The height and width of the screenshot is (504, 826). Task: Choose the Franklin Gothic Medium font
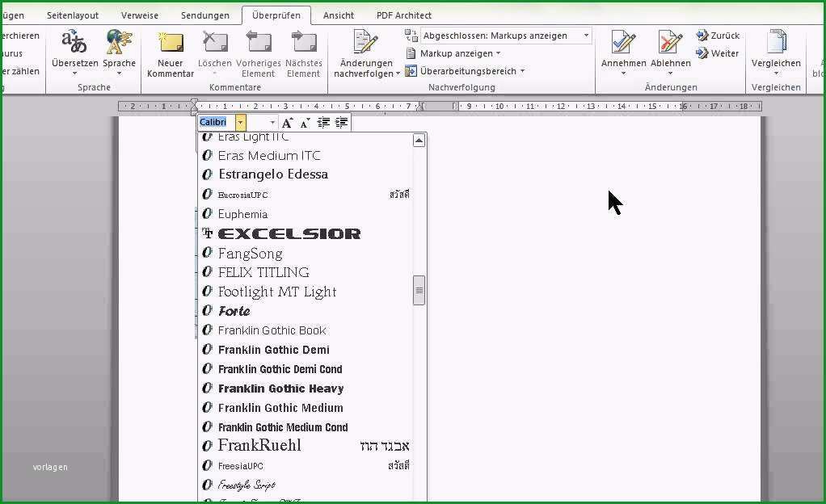coord(306,408)
